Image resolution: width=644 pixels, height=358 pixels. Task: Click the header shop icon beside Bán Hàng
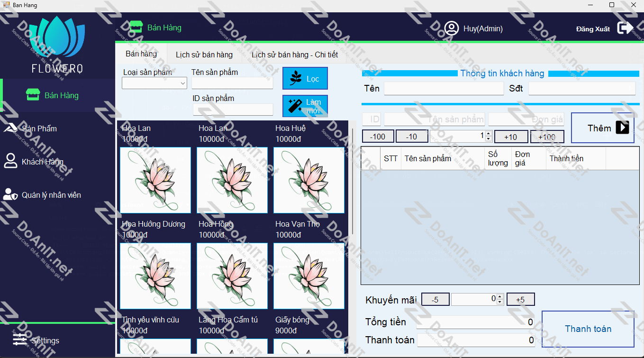point(136,27)
